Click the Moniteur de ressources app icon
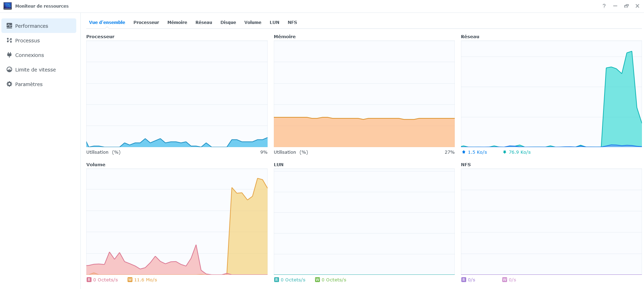 point(8,6)
